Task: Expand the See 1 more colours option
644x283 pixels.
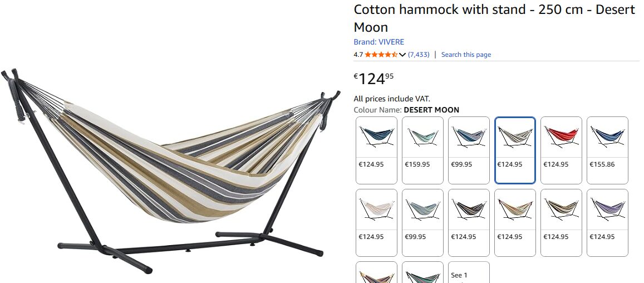Action: (469, 272)
